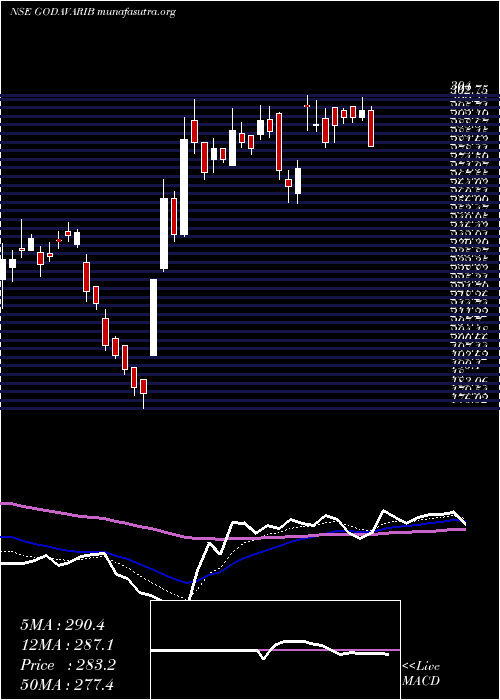Click the <<Live MACD label
The height and width of the screenshot is (700, 500).
point(421,674)
